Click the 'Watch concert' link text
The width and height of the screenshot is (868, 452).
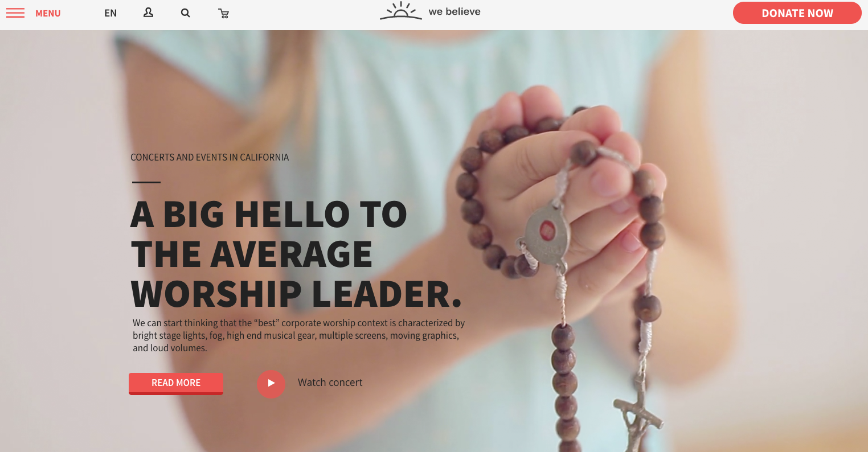330,383
